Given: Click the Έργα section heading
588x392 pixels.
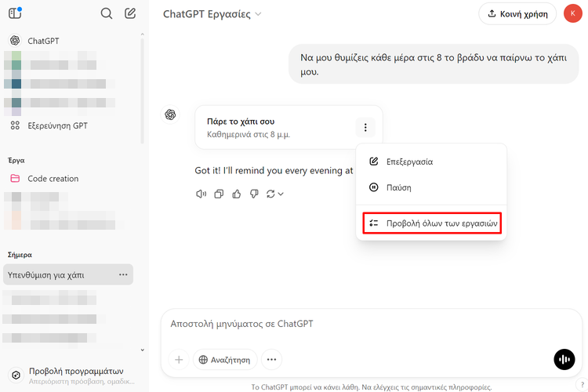Looking at the screenshot, I should point(16,160).
